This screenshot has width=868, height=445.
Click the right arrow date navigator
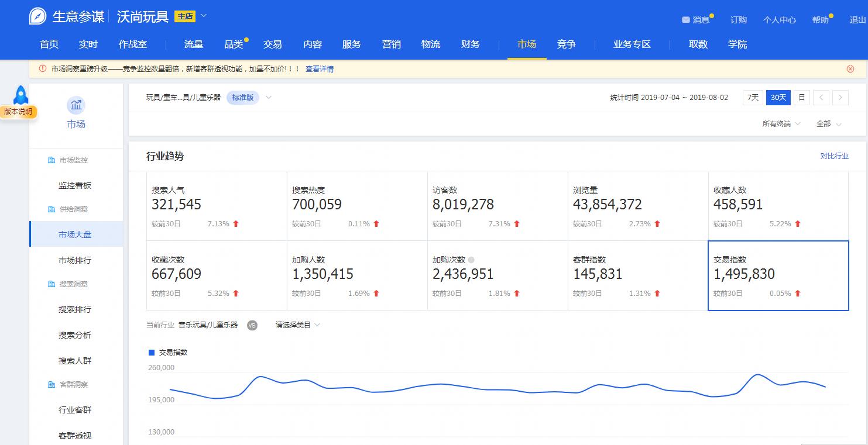pos(842,98)
